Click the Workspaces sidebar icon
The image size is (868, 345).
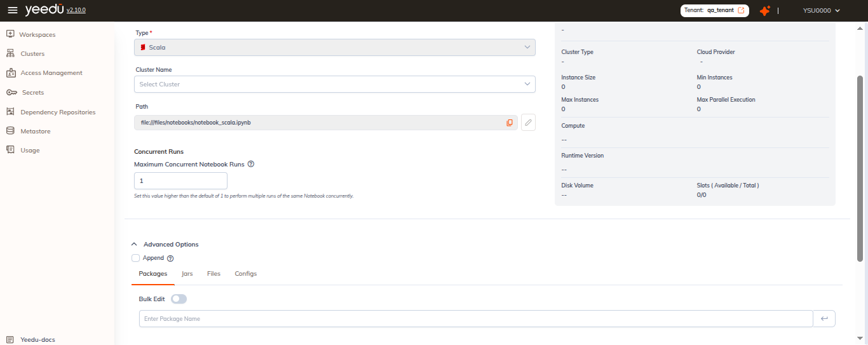tap(10, 34)
